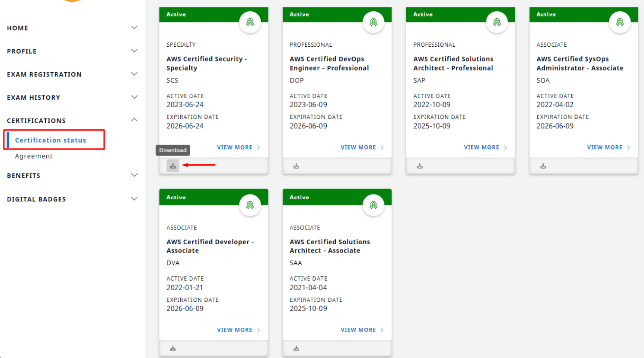Download the SysOps Administrator Associate certificate
This screenshot has width=644, height=358.
[543, 166]
